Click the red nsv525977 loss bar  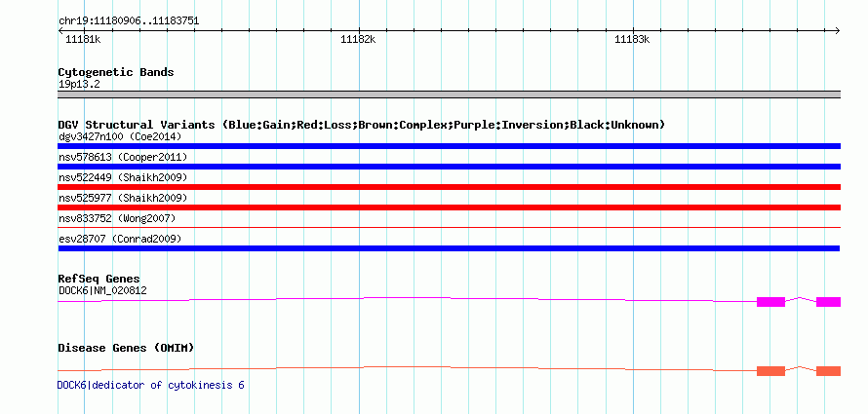click(x=450, y=207)
